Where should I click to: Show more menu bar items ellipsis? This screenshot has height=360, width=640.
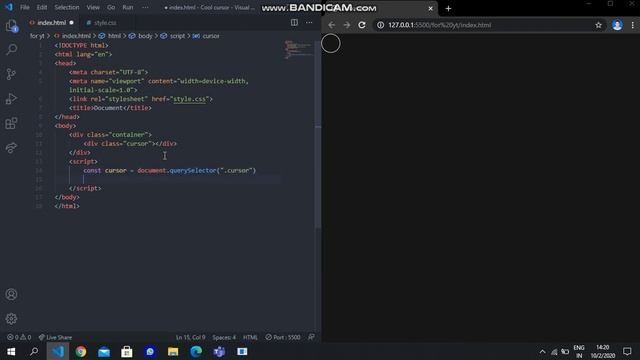tap(145, 7)
